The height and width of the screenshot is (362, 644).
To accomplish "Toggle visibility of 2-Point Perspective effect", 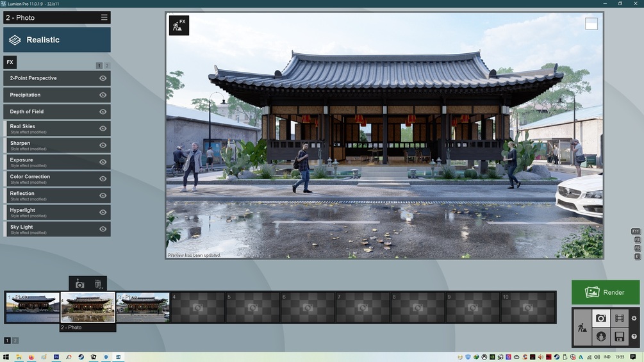I will (103, 78).
